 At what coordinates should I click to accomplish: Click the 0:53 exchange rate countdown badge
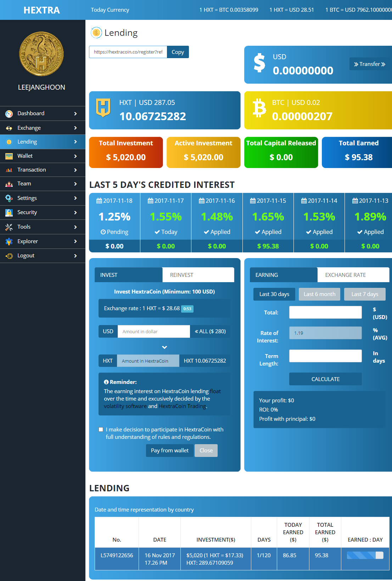(x=187, y=309)
